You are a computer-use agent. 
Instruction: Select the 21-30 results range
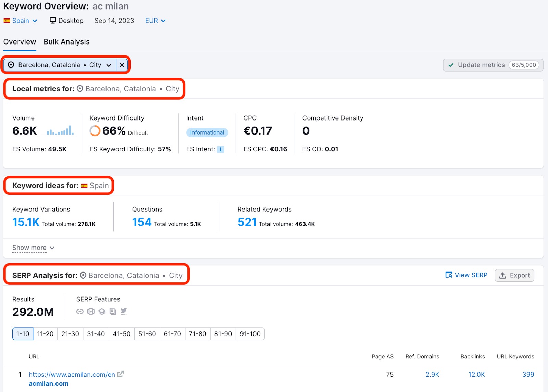(70, 334)
